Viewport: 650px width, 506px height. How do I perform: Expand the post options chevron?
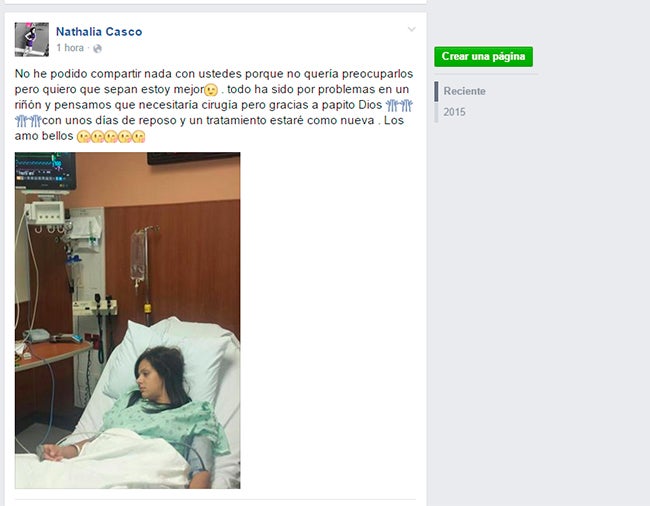[x=412, y=29]
